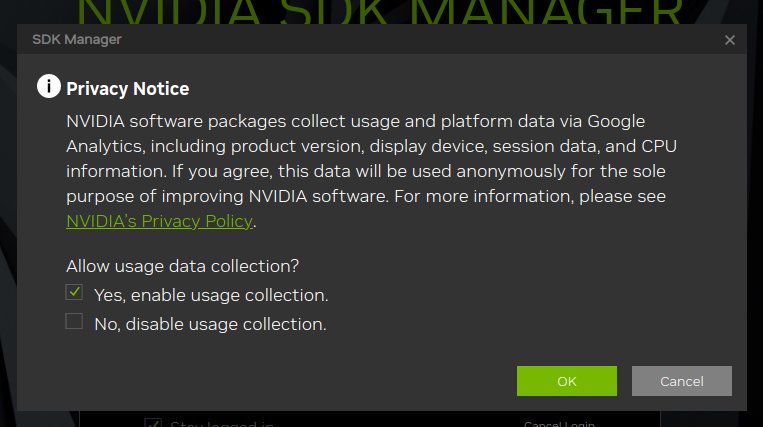This screenshot has height=427, width=763.
Task: Click the info icon beside Privacy Notice
Action: 49,86
